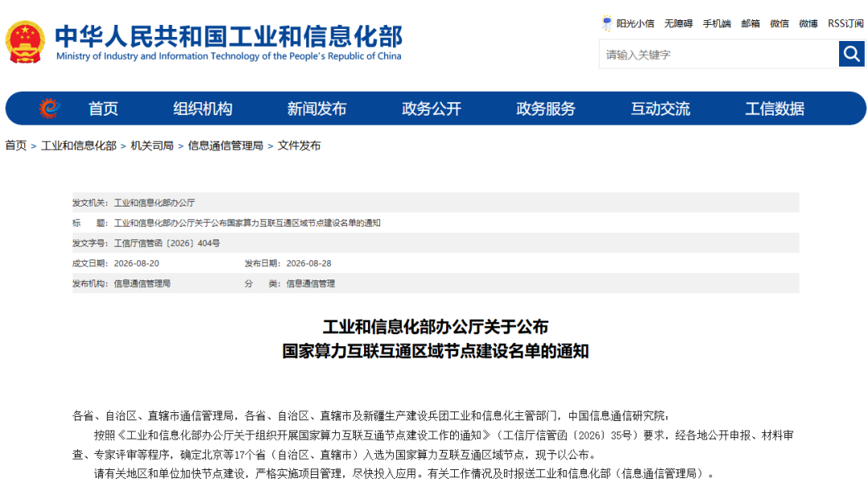Click the English ministry name subtitle
Screen dimensions: 868x503
(228, 56)
